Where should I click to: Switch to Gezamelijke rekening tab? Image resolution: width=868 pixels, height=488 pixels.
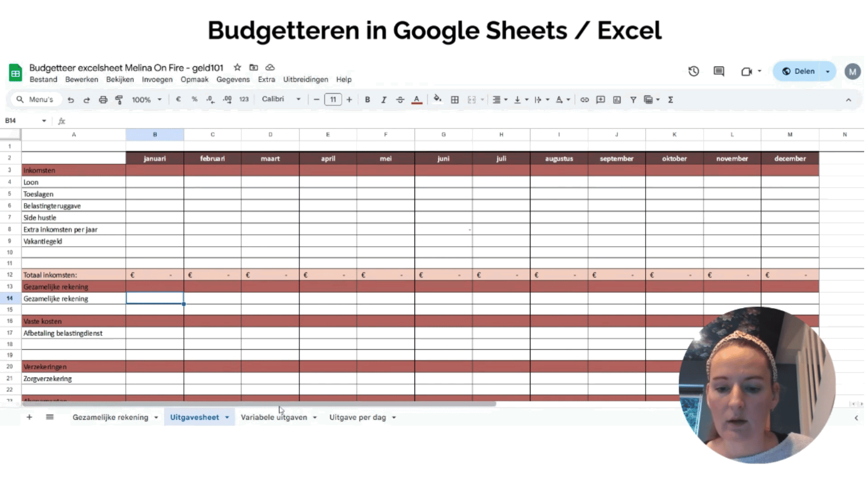pyautogui.click(x=110, y=417)
